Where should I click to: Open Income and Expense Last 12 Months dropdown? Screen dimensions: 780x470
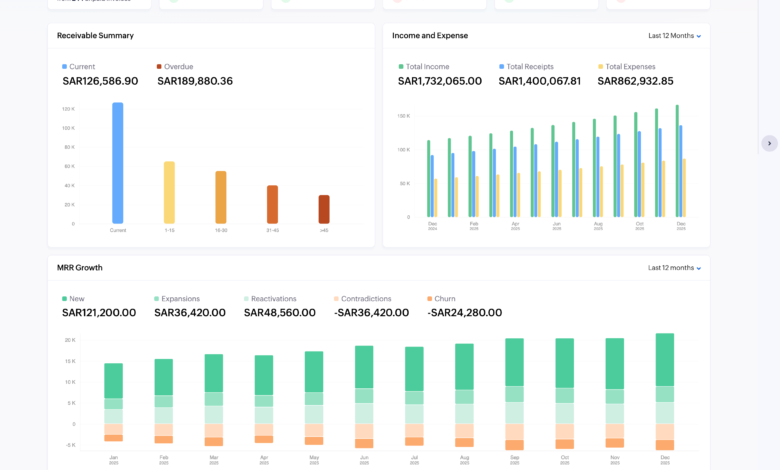tap(674, 36)
